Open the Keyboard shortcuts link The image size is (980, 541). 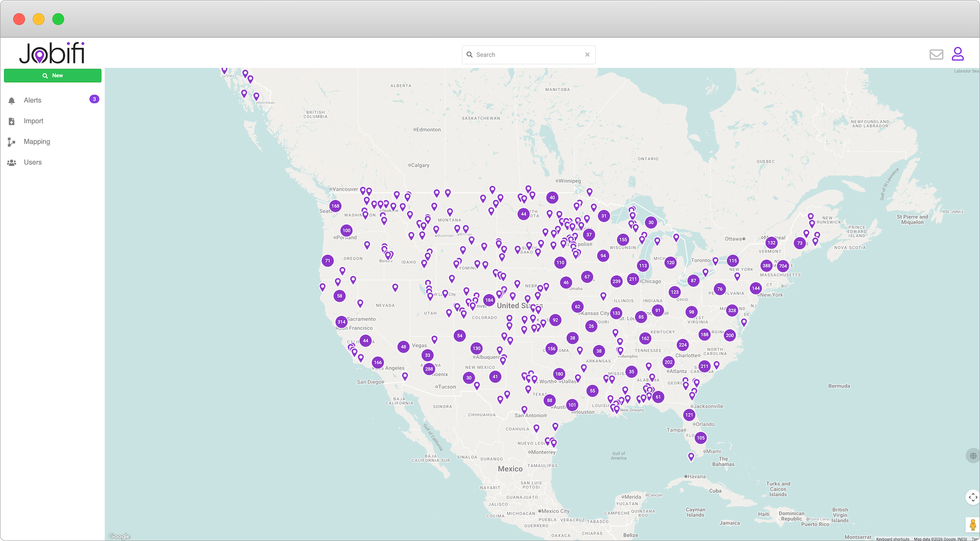pos(892,539)
